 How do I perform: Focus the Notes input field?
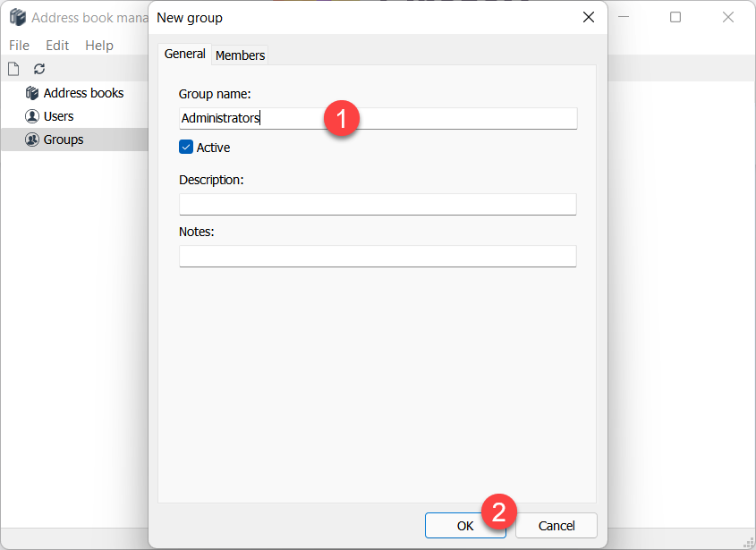[378, 257]
